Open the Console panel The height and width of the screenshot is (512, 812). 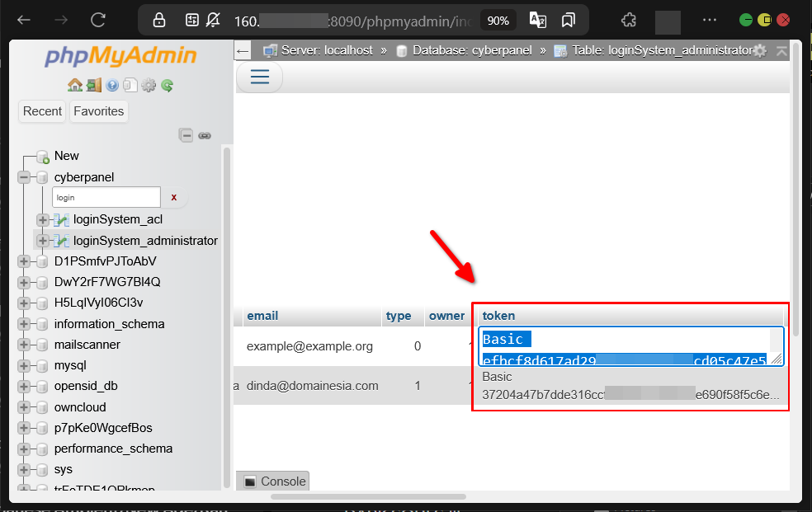pos(273,481)
